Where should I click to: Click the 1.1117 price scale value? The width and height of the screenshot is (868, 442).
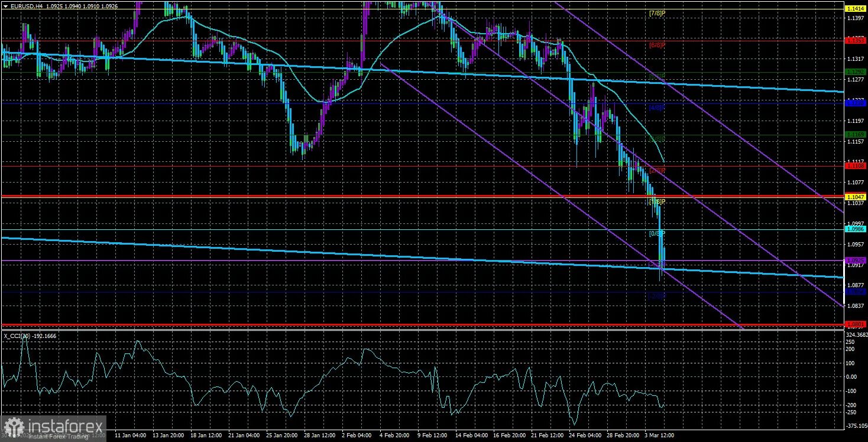coord(855,162)
